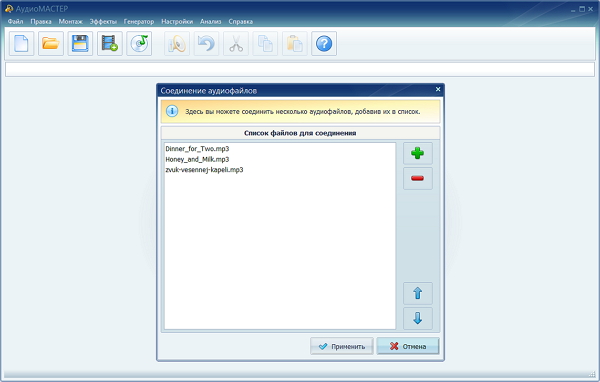Cut selection with scissors icon
The image size is (600, 382).
[x=236, y=44]
